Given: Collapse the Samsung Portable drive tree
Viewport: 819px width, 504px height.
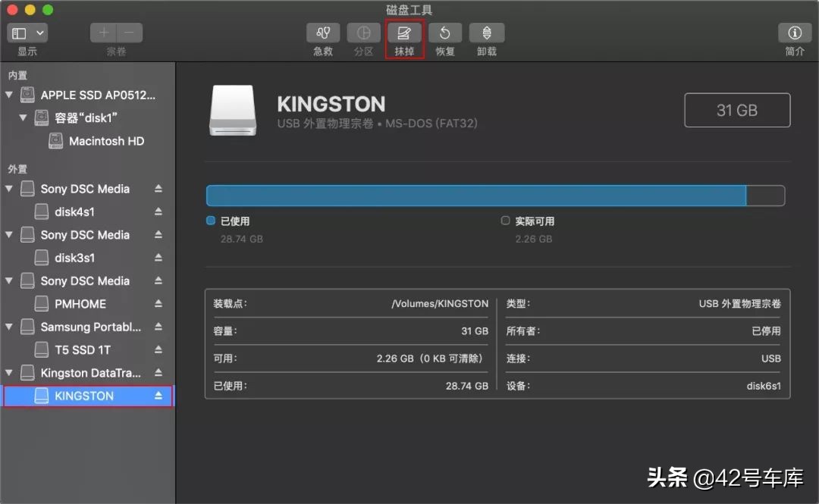Looking at the screenshot, I should [11, 327].
